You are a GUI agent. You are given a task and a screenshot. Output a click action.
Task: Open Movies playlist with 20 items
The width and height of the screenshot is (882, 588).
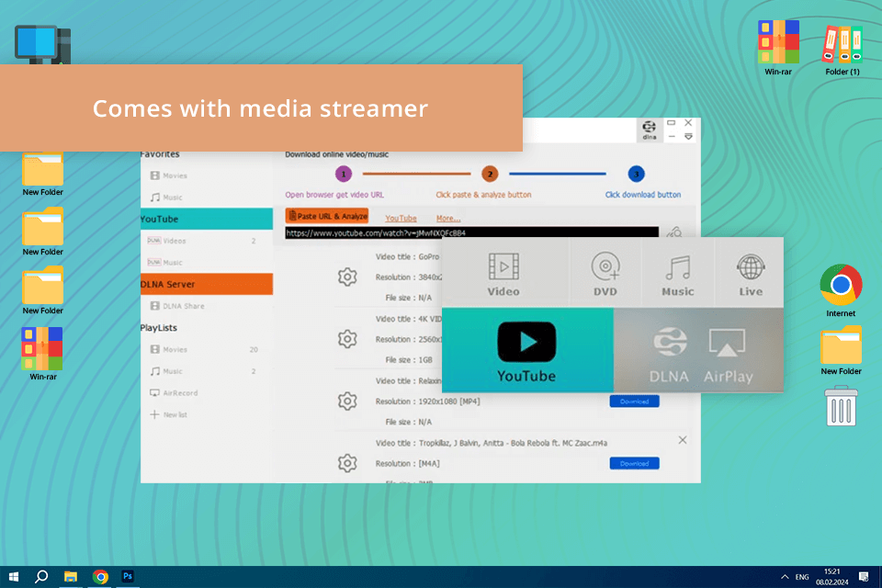[204, 349]
